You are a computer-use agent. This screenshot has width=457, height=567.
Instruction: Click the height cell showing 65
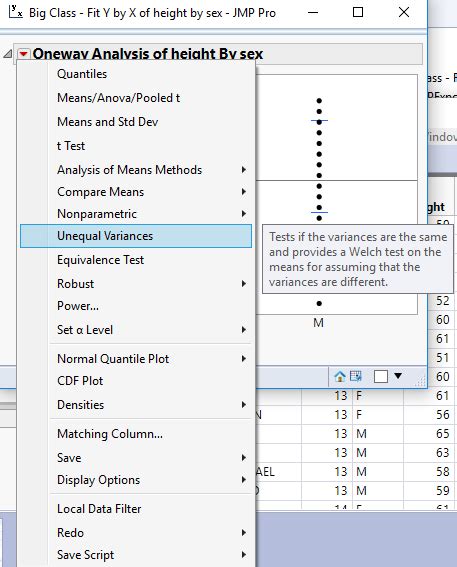443,434
